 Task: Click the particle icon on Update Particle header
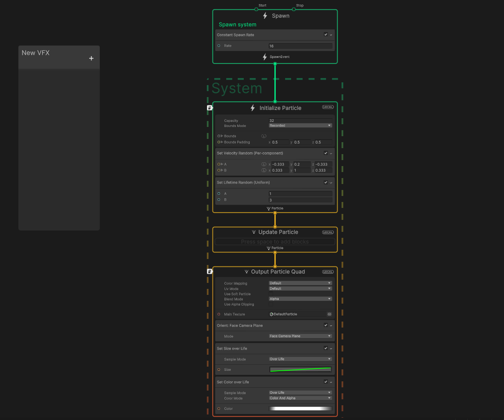point(253,232)
